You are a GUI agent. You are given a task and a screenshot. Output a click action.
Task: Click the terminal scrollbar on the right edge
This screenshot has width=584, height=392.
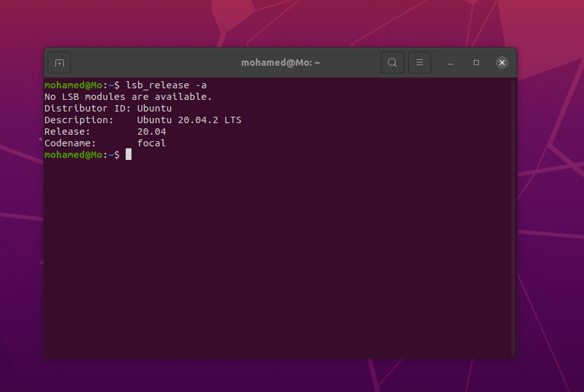514,193
